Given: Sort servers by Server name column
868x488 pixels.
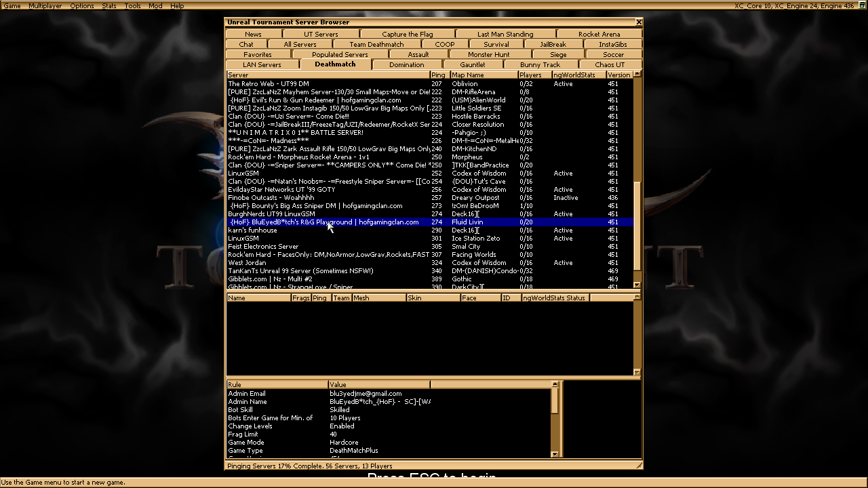Looking at the screenshot, I should [x=328, y=75].
